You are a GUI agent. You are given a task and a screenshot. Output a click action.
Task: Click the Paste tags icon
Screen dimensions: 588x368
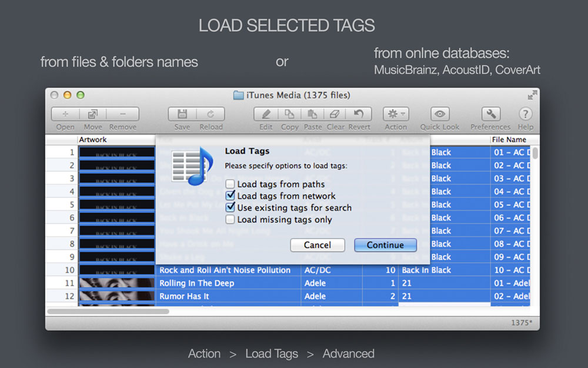312,114
